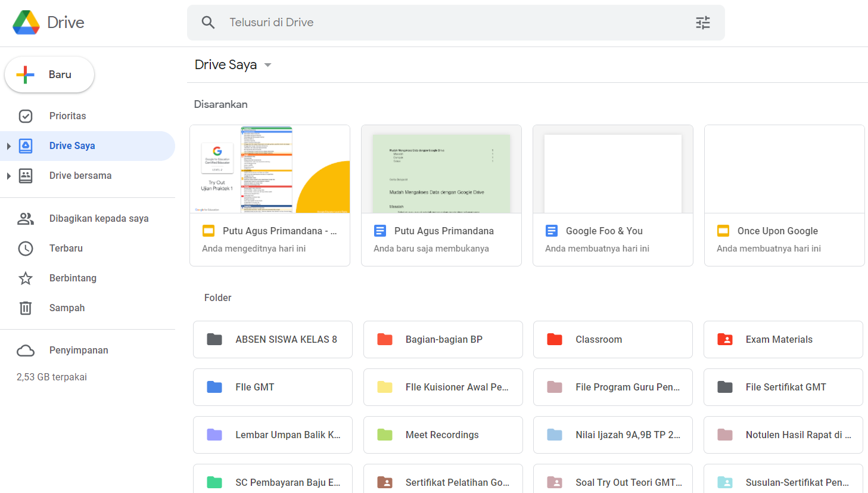Open Dibagikan kepada saya

tap(88, 218)
